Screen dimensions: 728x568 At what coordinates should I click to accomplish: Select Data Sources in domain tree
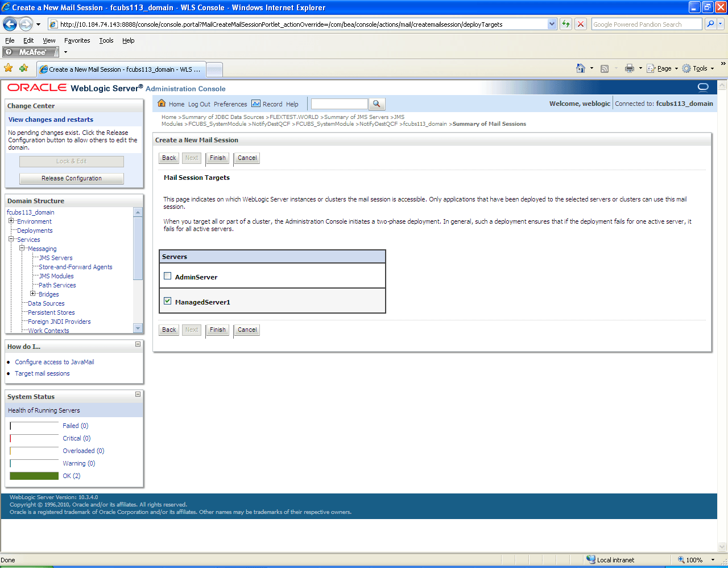[46, 303]
